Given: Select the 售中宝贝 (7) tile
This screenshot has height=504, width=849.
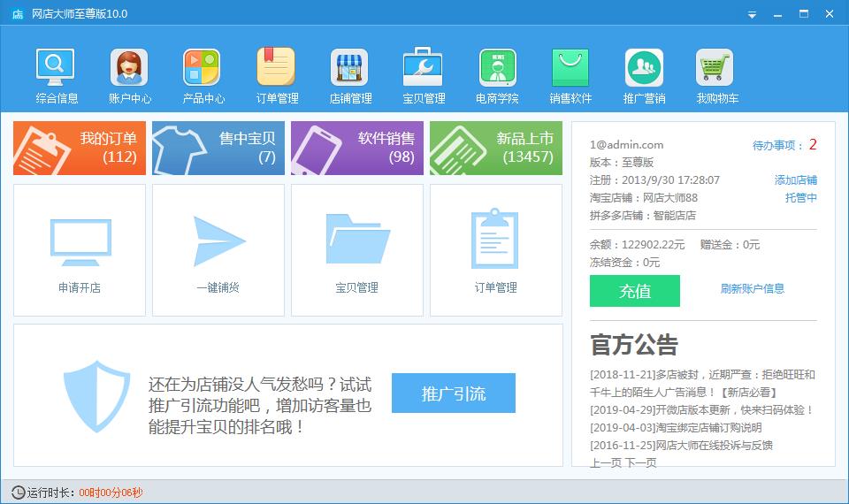Looking at the screenshot, I should point(218,148).
